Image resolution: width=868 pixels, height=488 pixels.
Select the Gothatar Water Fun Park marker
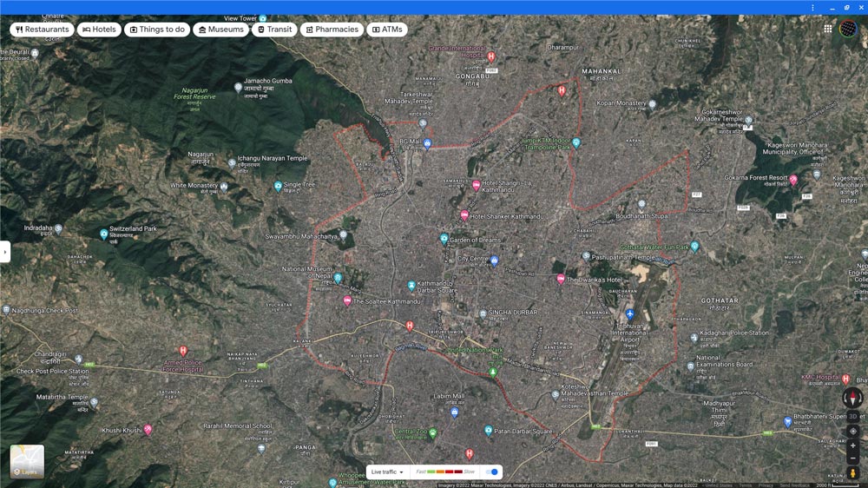click(x=694, y=246)
